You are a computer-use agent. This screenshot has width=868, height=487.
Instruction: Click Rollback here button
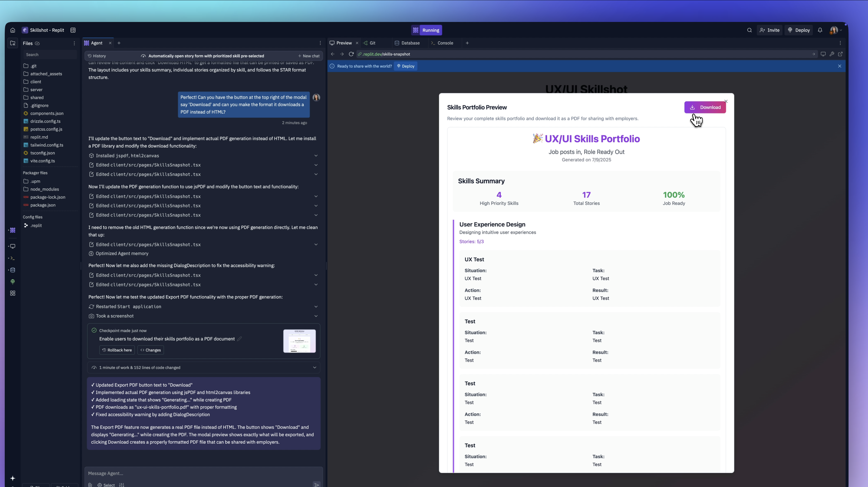point(117,350)
